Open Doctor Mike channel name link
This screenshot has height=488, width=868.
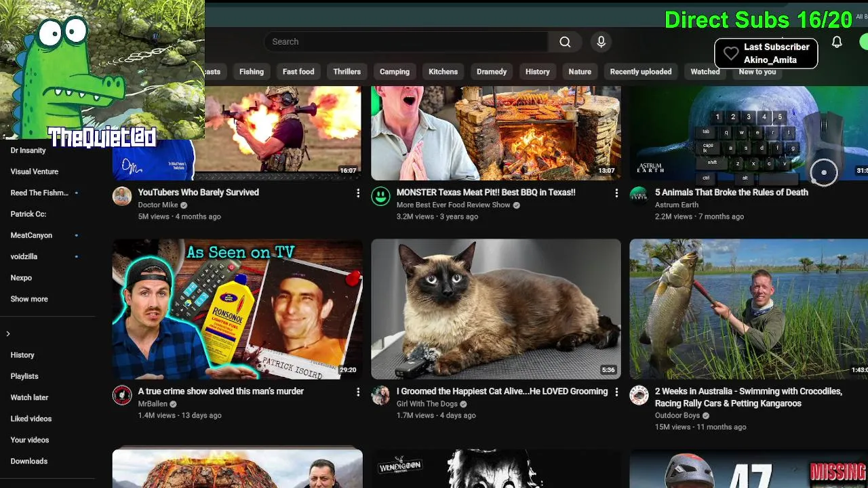[158, 205]
